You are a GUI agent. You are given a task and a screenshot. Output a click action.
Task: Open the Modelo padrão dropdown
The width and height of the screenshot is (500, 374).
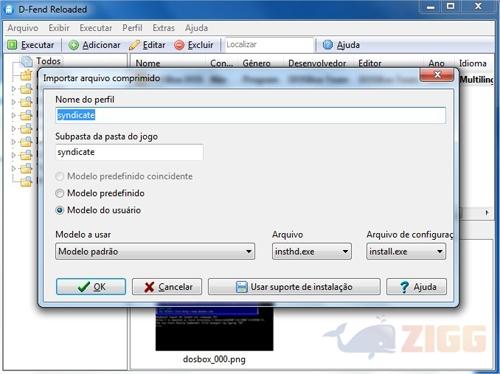pos(155,251)
